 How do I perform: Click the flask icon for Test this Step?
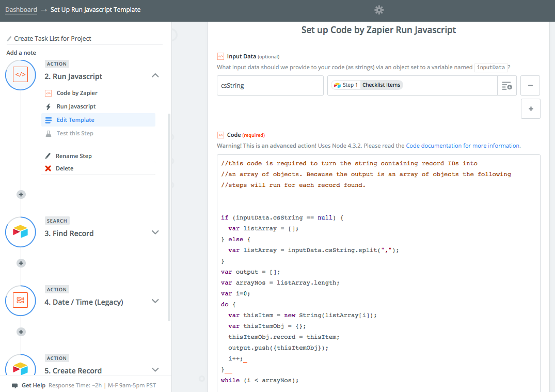tap(49, 133)
